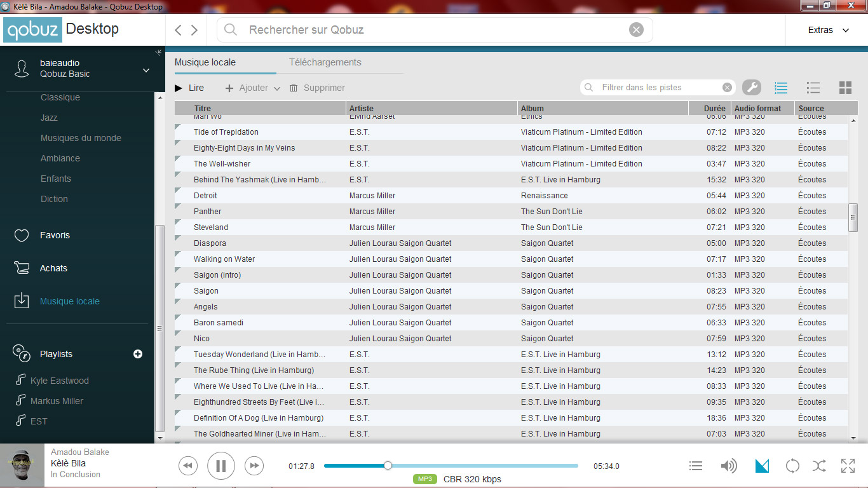Open the Extras dropdown menu
868x488 pixels.
[828, 30]
